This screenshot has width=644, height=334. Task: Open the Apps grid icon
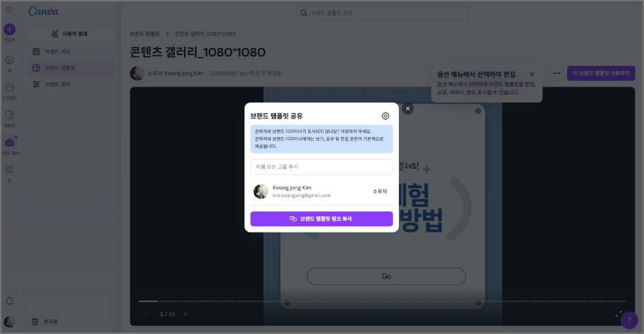(10, 170)
